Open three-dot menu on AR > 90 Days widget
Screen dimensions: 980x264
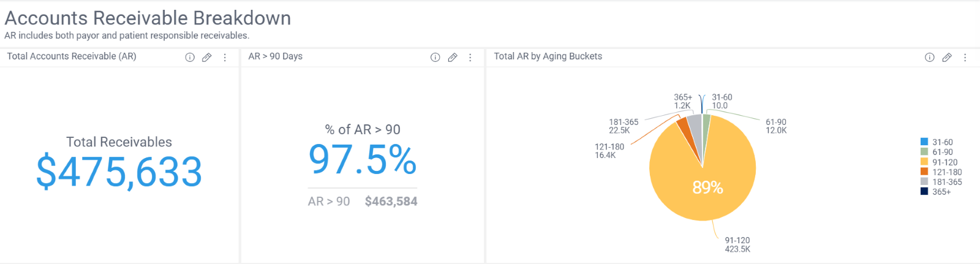tap(470, 58)
